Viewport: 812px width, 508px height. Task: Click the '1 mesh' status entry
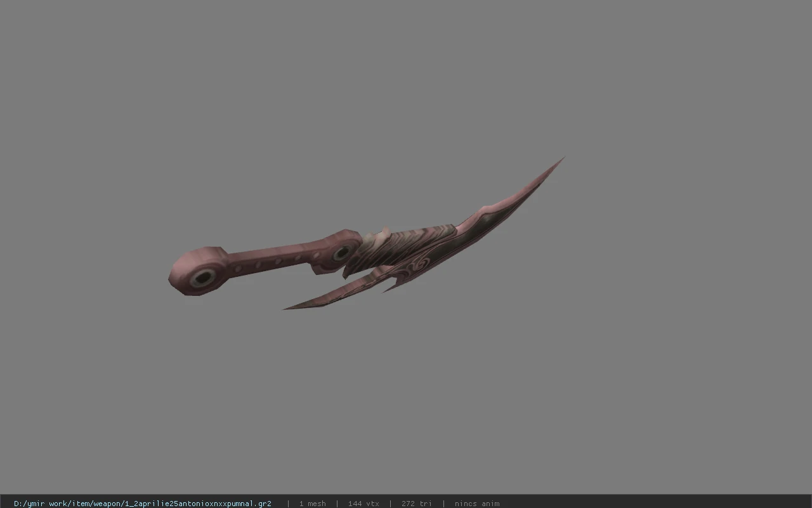point(312,504)
